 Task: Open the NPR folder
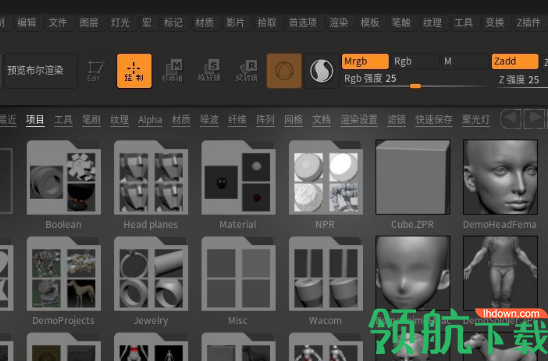326,178
